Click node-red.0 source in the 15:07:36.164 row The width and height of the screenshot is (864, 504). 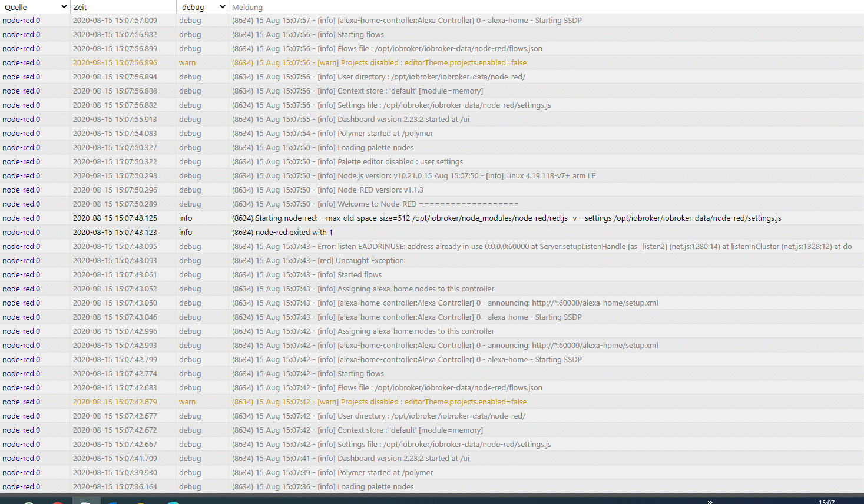(21, 487)
